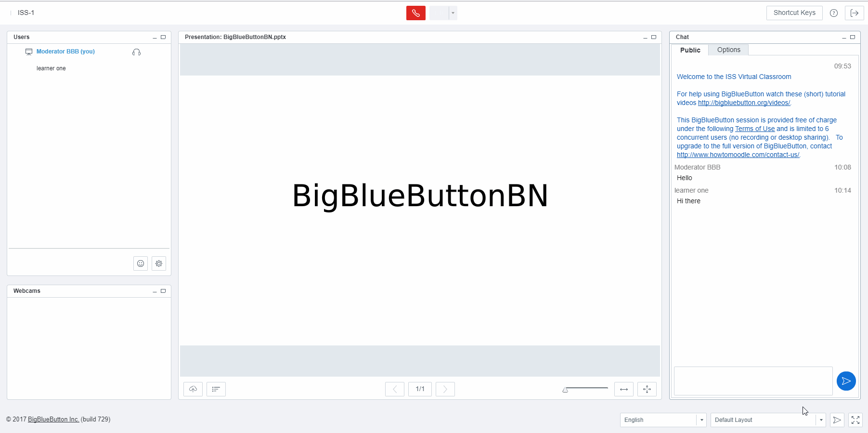Viewport: 868px width, 433px height.
Task: Click the upload presentation cloud icon
Action: [193, 389]
